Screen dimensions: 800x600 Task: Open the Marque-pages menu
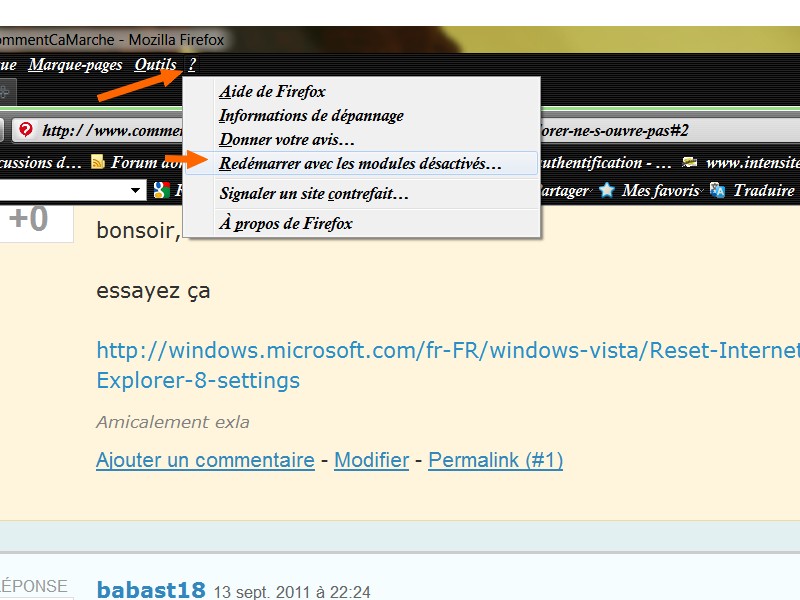[75, 65]
